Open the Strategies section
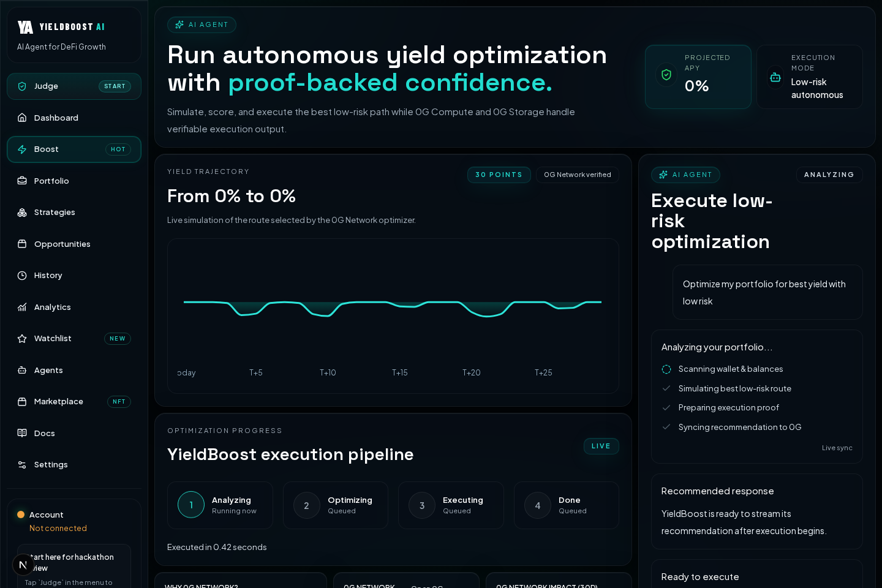Screen dimensions: 882x588 pyautogui.click(x=74, y=213)
